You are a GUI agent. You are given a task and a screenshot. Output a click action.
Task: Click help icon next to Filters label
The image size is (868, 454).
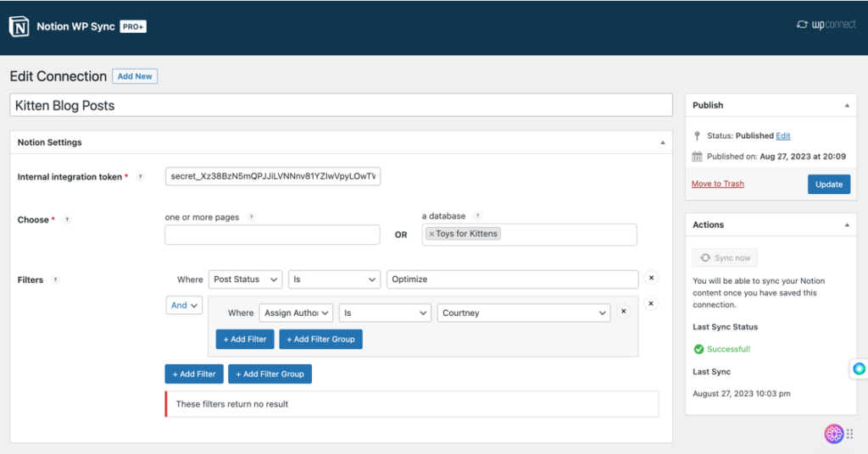56,280
